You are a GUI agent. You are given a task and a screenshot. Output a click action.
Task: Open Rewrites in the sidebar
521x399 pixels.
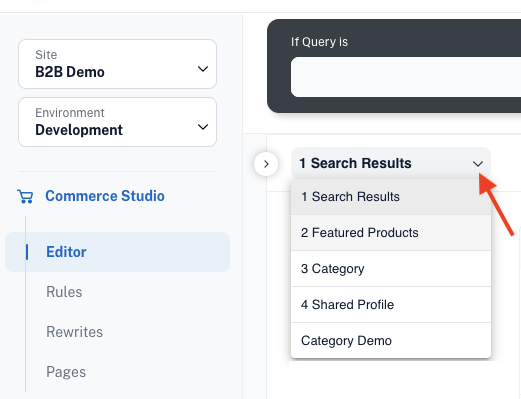(x=74, y=332)
